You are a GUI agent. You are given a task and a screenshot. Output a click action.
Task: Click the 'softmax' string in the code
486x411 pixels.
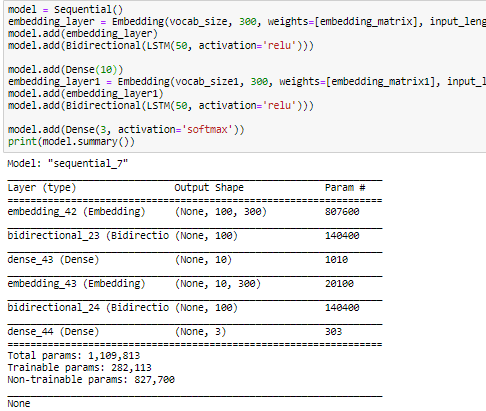tap(207, 129)
